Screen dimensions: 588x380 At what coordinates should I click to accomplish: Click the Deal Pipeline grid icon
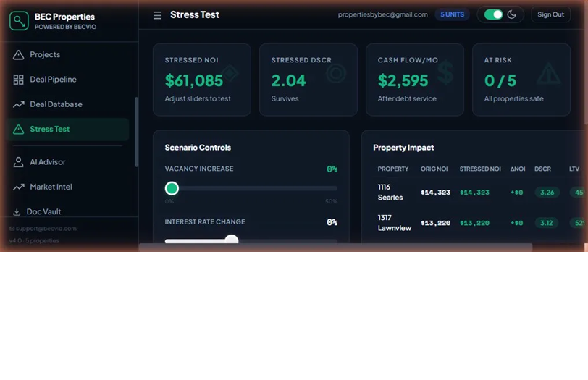[18, 80]
